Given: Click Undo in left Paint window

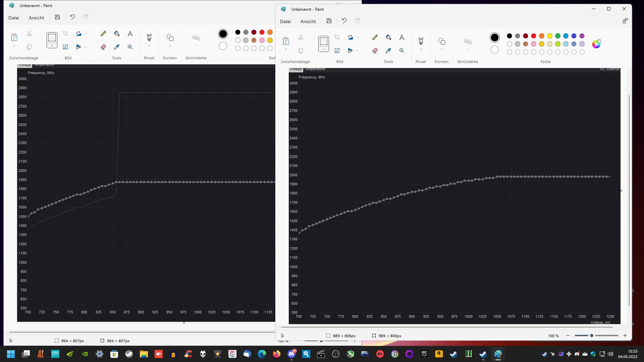Looking at the screenshot, I should pos(72,17).
